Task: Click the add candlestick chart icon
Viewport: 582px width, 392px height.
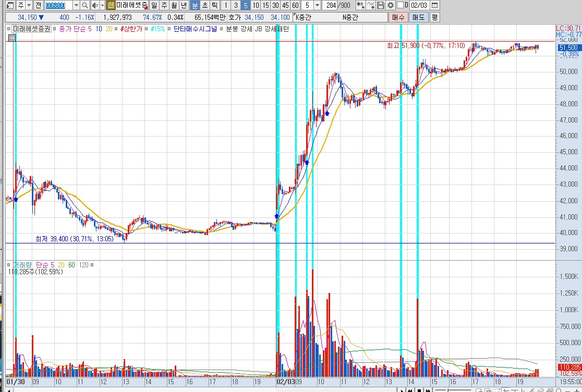Action: 360,5
